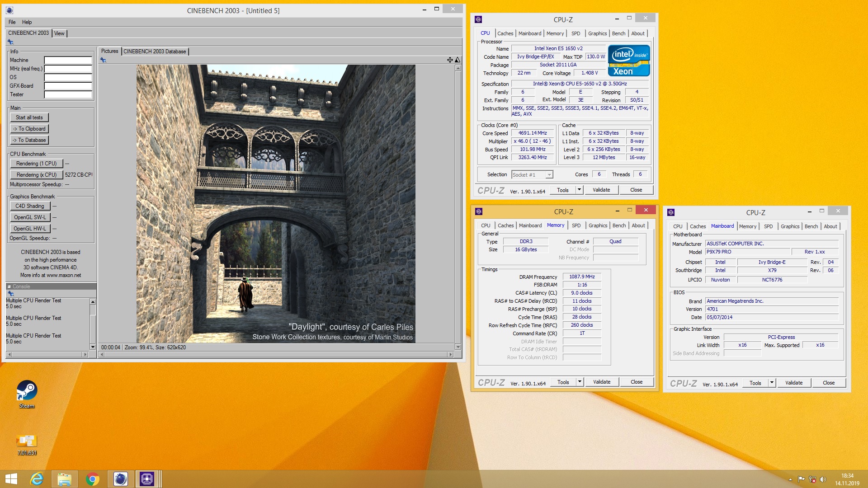Click the picture view vertical scroll-up arrow
Image resolution: width=868 pixels, height=488 pixels.
pyautogui.click(x=458, y=68)
